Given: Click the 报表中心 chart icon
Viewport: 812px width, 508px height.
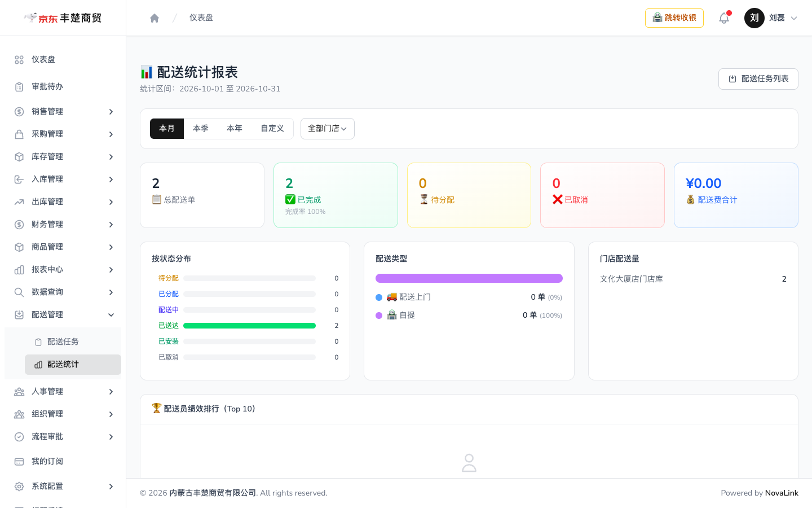Looking at the screenshot, I should pyautogui.click(x=19, y=270).
